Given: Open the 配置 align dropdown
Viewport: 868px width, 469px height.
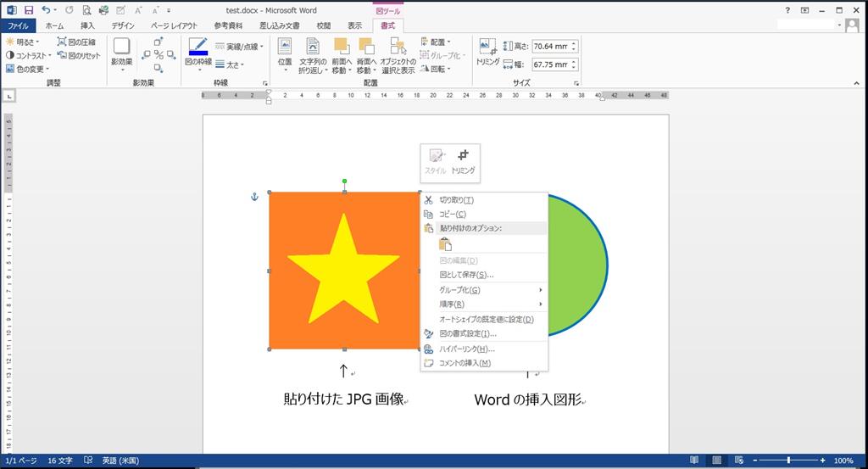Looking at the screenshot, I should [436, 42].
